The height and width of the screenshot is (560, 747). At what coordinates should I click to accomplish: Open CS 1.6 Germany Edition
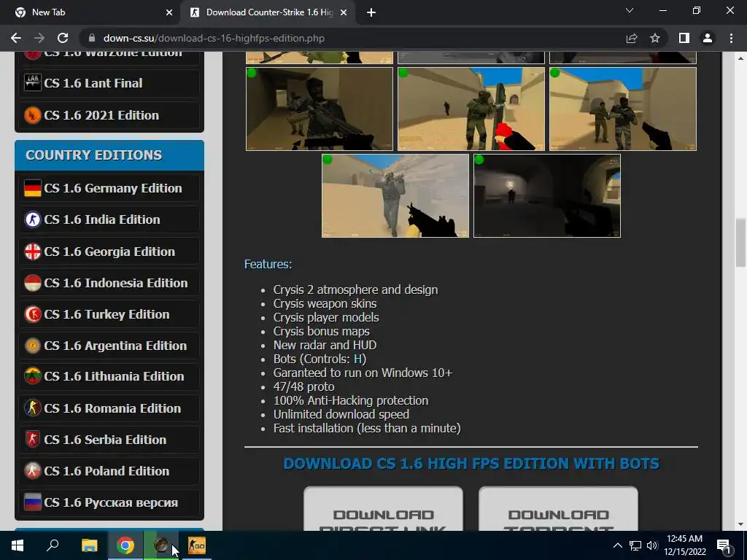(109, 188)
